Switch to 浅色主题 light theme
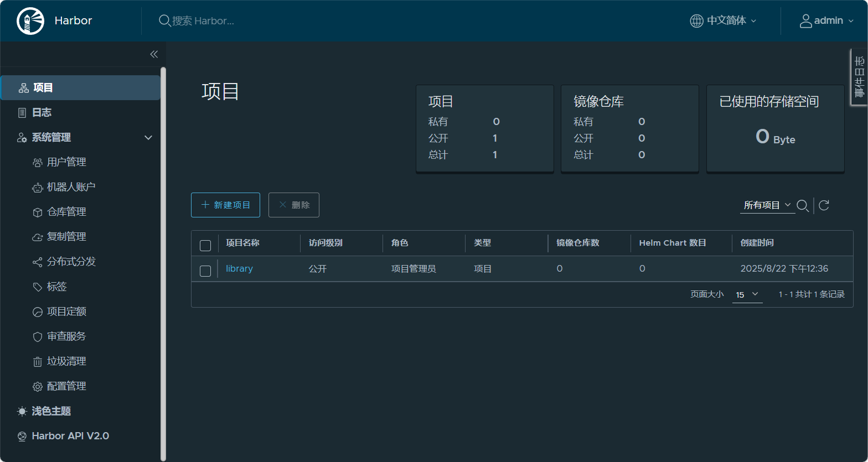 [x=51, y=411]
